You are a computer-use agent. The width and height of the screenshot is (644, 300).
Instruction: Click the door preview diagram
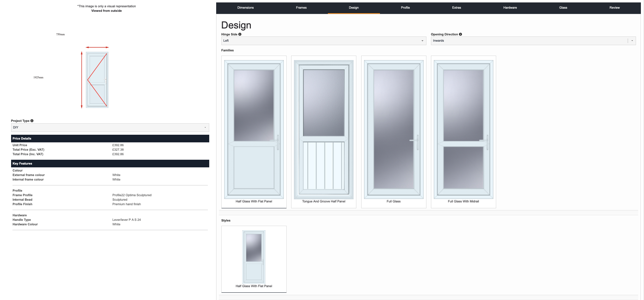pyautogui.click(x=97, y=80)
